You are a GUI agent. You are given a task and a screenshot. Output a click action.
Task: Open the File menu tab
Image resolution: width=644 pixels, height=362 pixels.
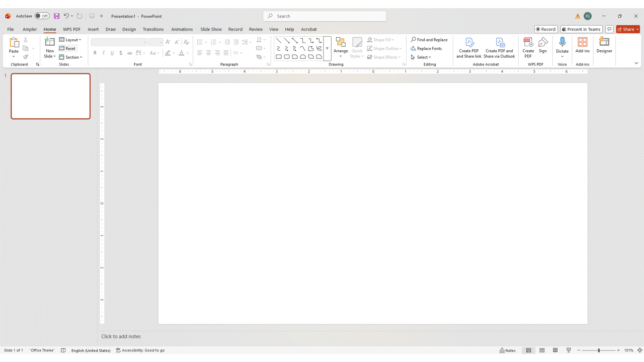pos(11,29)
